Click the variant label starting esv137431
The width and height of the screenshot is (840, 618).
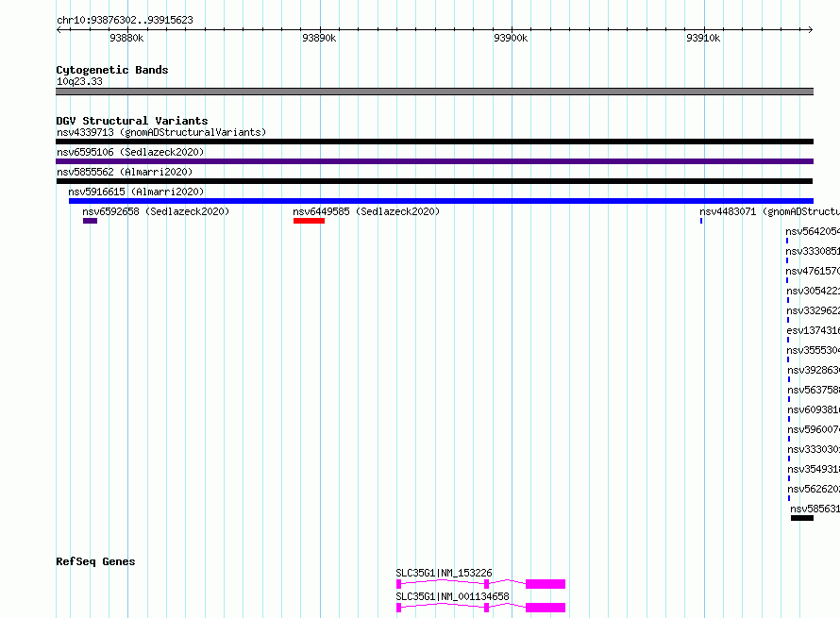(x=814, y=330)
